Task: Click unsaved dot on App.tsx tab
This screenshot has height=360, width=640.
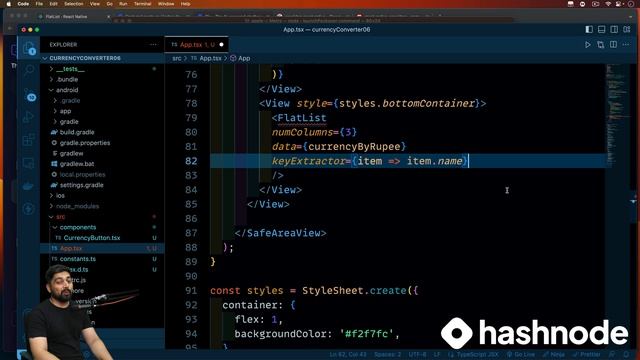Action: [222, 44]
